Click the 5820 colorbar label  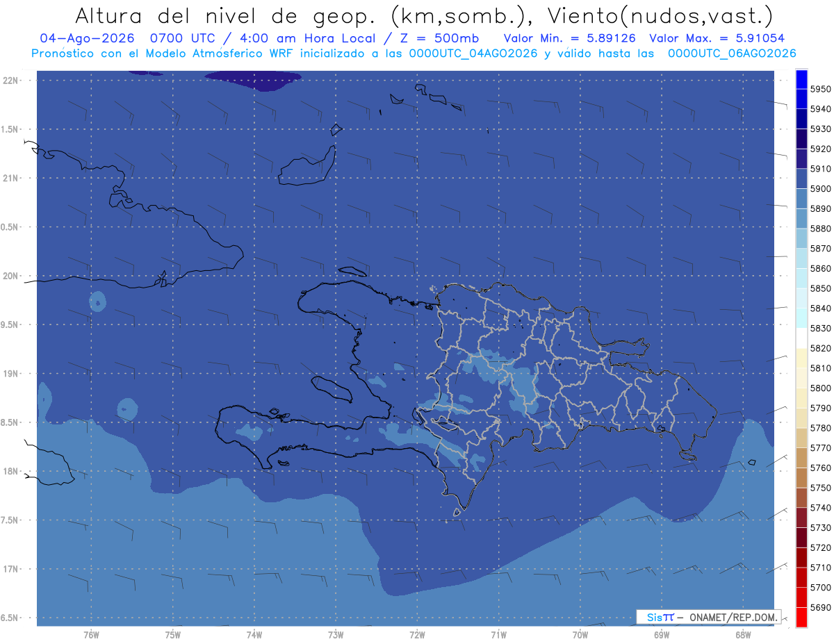(821, 348)
